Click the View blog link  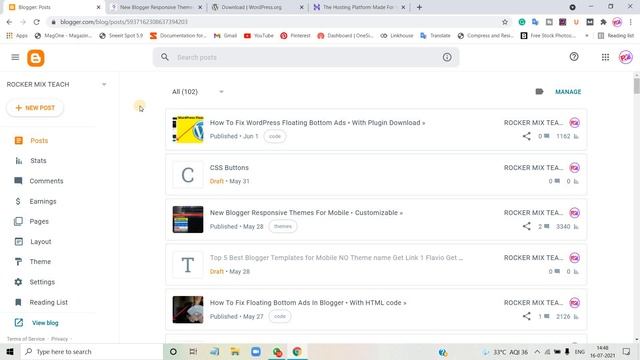(x=45, y=323)
